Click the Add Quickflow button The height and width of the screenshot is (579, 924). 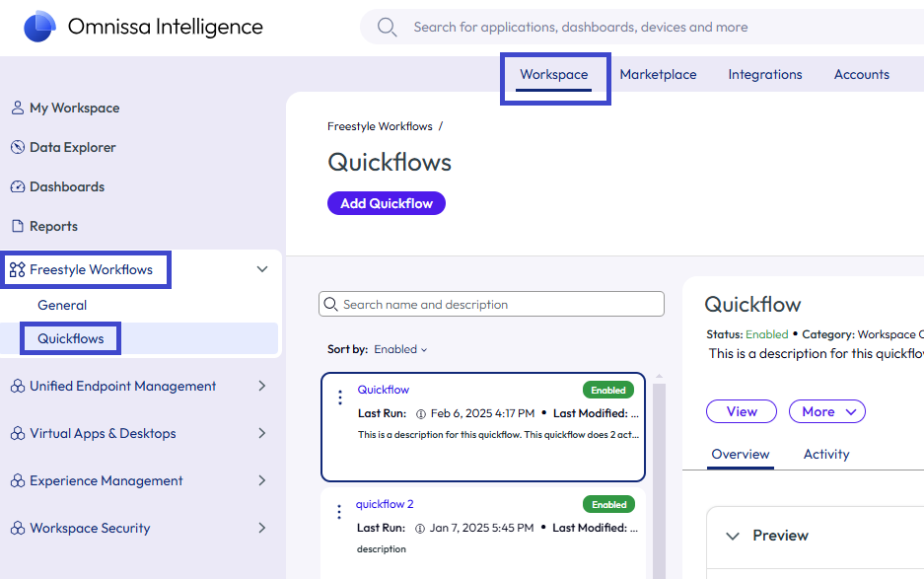(387, 203)
